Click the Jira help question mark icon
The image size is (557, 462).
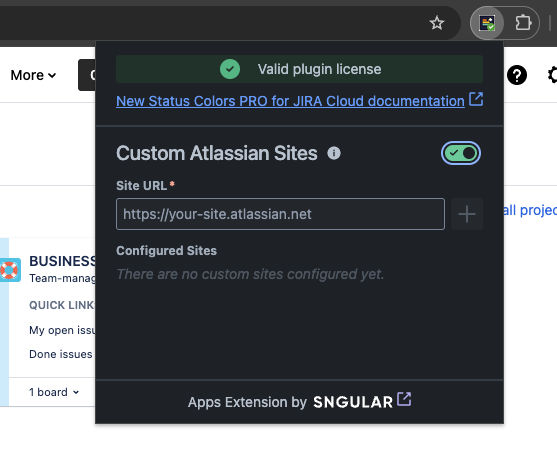point(517,75)
